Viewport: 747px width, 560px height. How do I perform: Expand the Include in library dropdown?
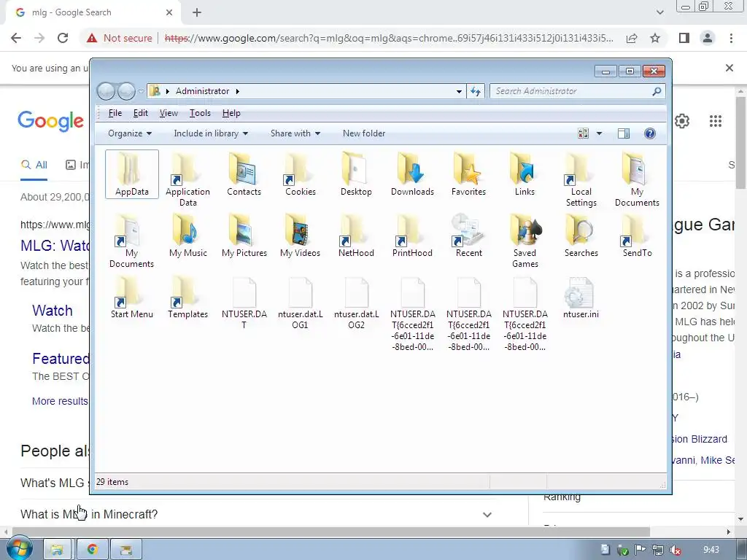point(211,133)
